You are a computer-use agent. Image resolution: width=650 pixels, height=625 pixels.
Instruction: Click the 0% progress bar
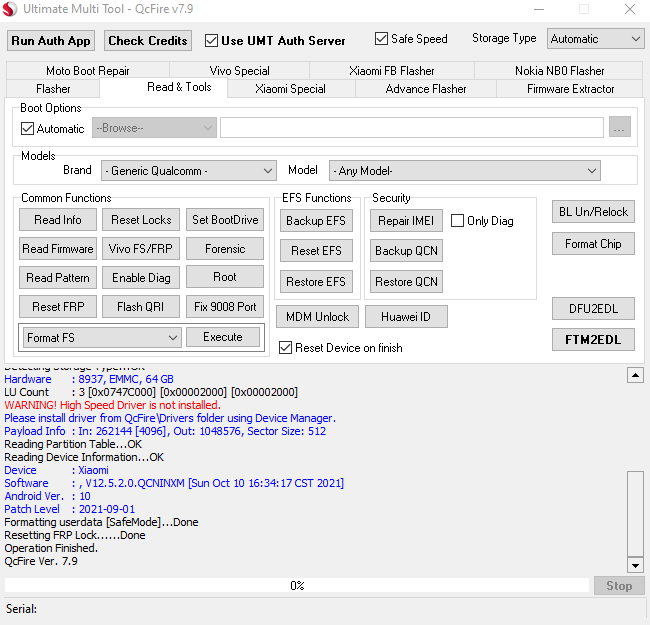pyautogui.click(x=297, y=586)
